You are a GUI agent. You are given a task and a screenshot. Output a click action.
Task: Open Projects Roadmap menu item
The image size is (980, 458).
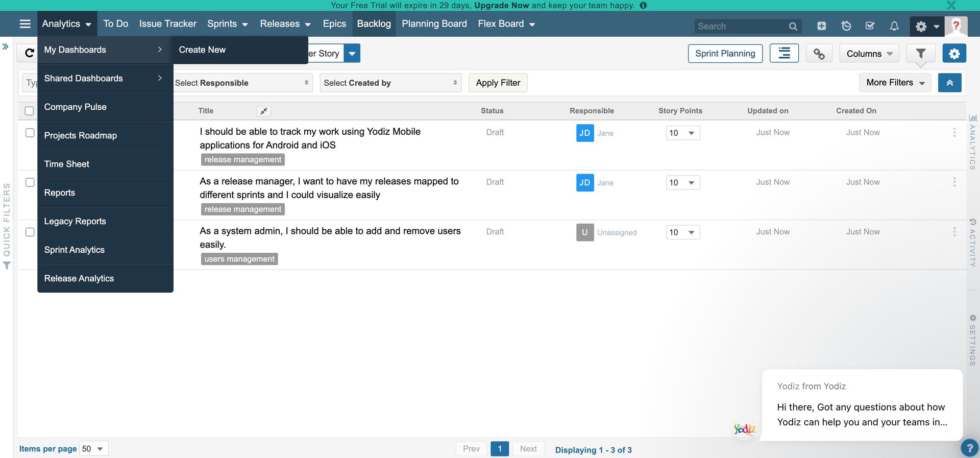pyautogui.click(x=105, y=135)
